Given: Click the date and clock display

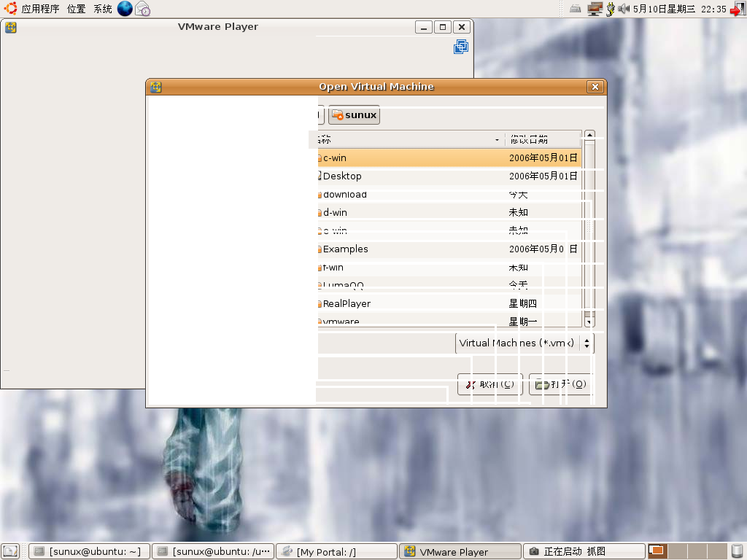Looking at the screenshot, I should tap(679, 9).
